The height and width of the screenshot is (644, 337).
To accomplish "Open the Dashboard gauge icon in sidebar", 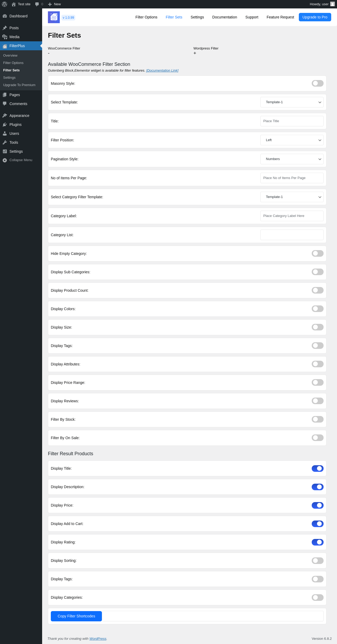I will (x=5, y=16).
